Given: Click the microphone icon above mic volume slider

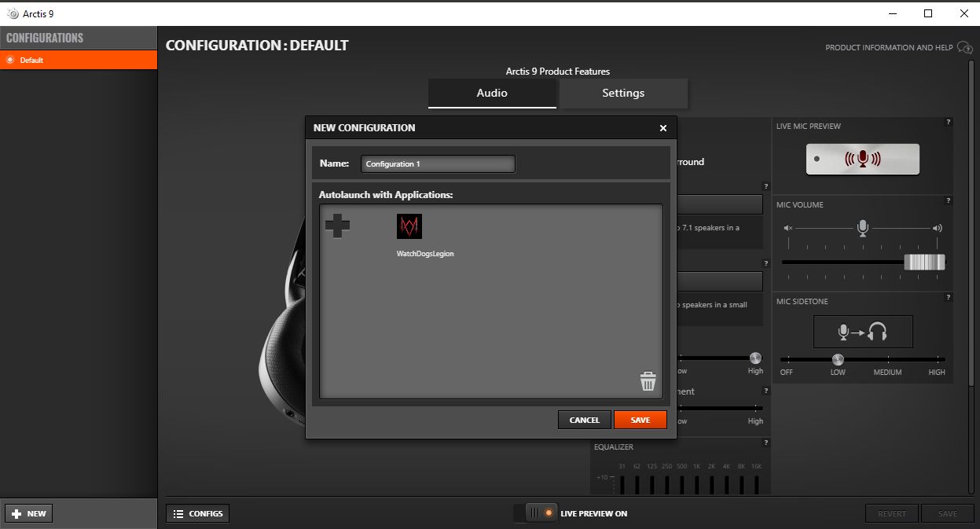Looking at the screenshot, I should pyautogui.click(x=863, y=228).
